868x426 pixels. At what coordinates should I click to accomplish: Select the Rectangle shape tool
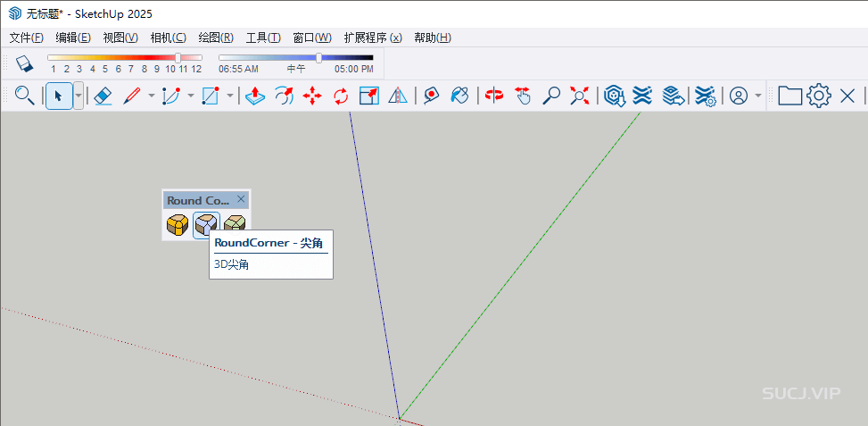point(211,96)
